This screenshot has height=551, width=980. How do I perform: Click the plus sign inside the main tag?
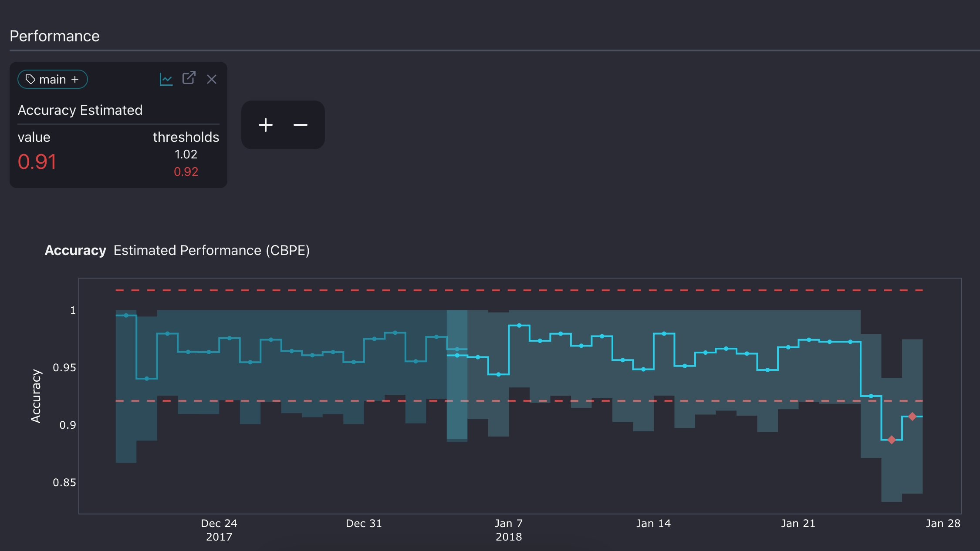point(75,79)
